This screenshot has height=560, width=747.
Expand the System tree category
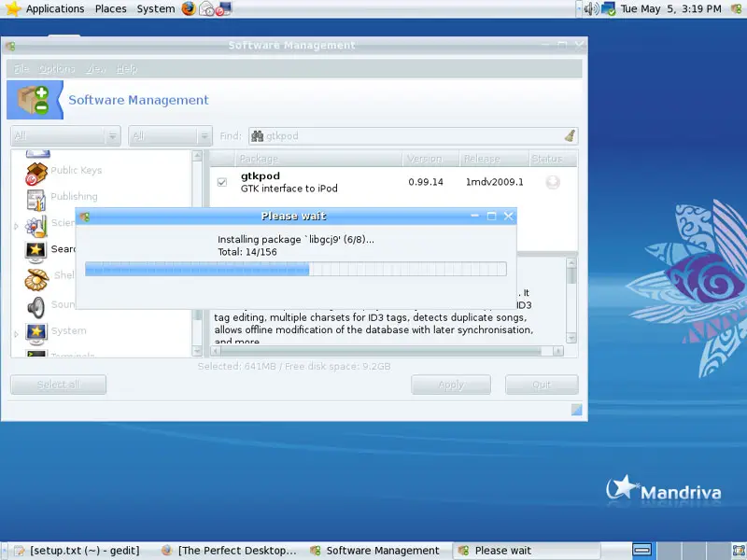pos(16,334)
